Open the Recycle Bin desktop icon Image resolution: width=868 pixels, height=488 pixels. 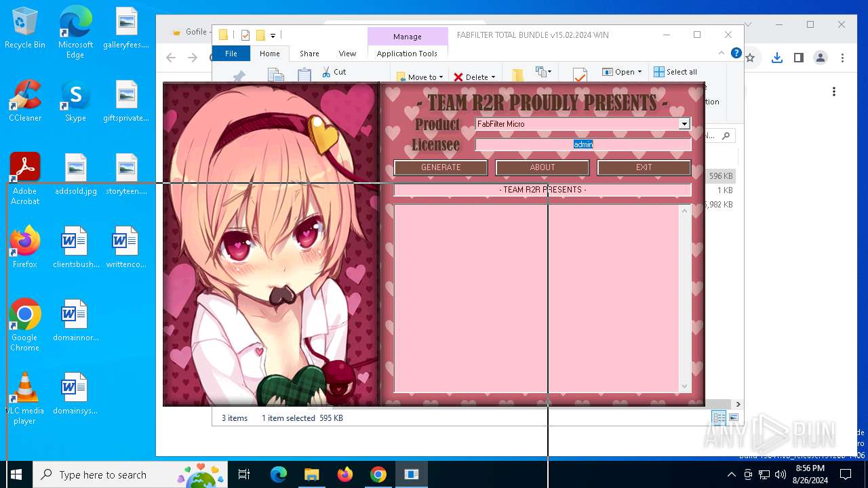[25, 28]
